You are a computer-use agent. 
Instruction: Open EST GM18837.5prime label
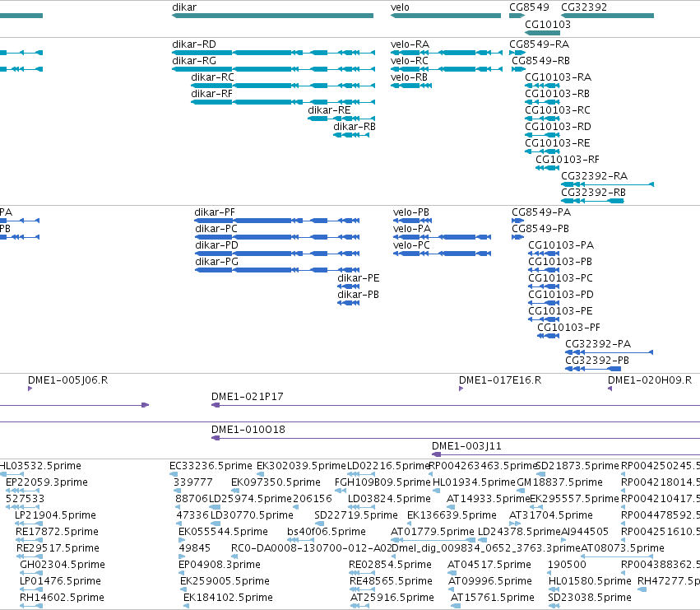(559, 482)
